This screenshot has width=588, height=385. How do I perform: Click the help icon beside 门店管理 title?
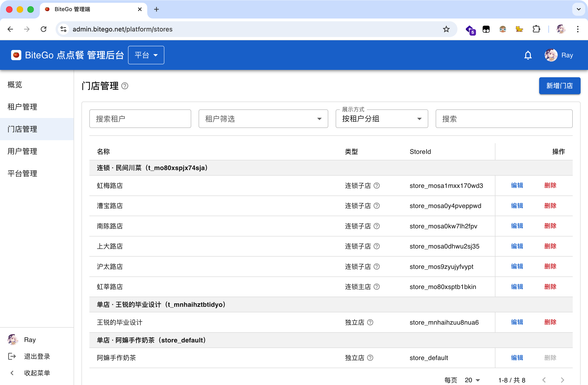tap(125, 86)
